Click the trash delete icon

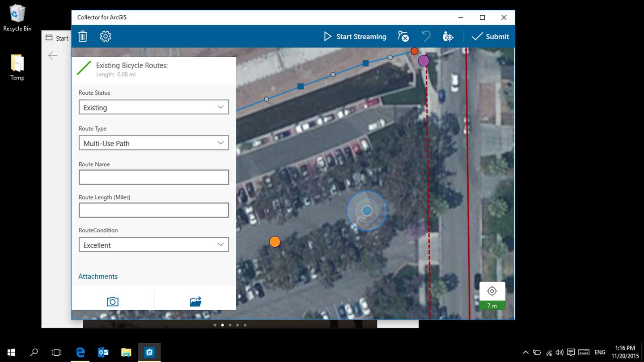click(83, 36)
